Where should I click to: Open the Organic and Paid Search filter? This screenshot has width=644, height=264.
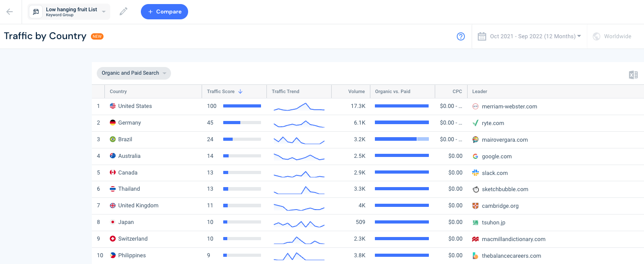(134, 73)
